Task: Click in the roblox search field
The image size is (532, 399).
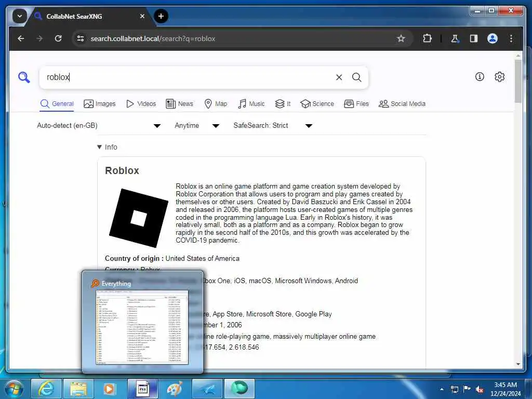Action: click(188, 77)
